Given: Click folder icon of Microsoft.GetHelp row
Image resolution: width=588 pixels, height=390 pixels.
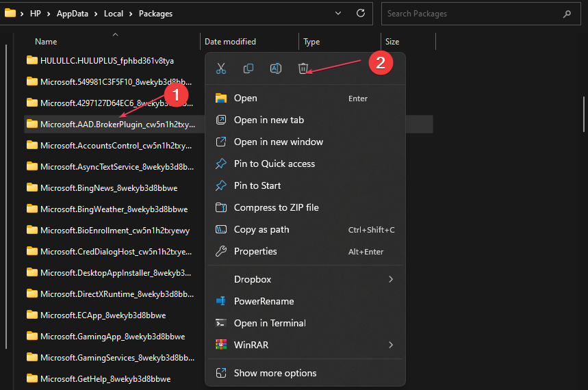Looking at the screenshot, I should 32,378.
